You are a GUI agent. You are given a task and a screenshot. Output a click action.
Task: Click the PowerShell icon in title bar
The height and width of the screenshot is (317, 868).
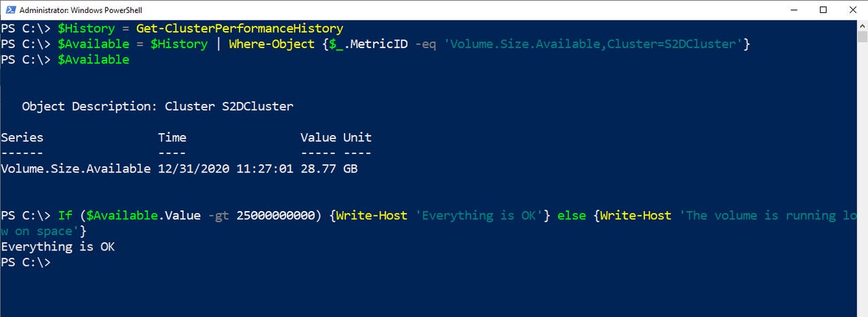point(9,10)
